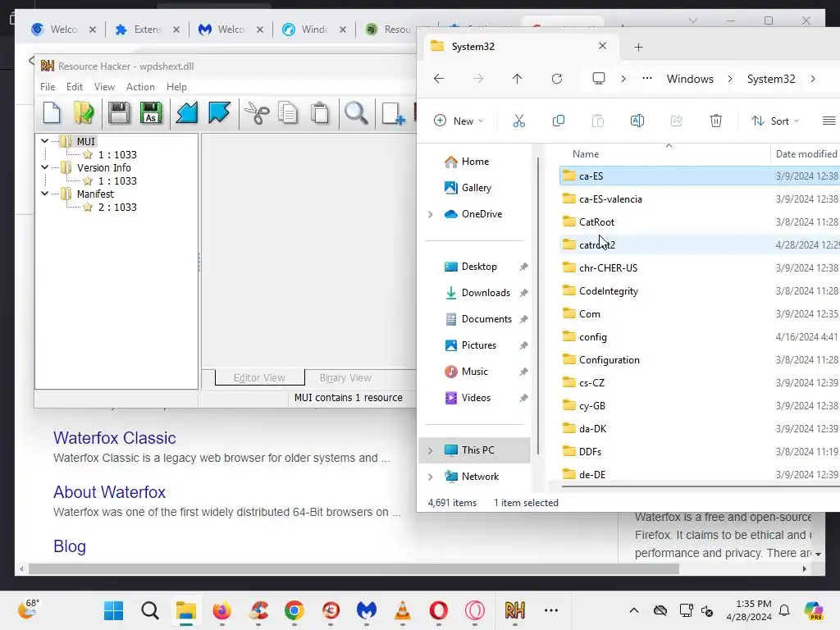Click the Paste clipboard icon in Resource Hacker

point(320,113)
